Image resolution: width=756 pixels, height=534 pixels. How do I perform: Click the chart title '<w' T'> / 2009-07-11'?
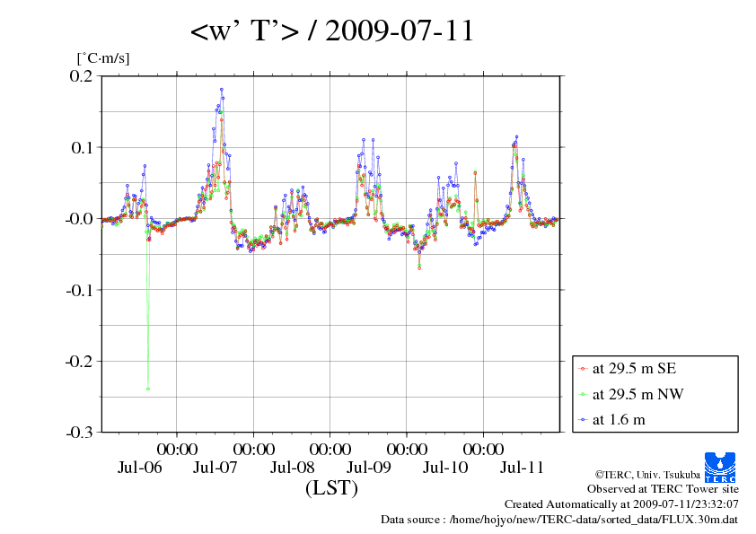tap(332, 31)
